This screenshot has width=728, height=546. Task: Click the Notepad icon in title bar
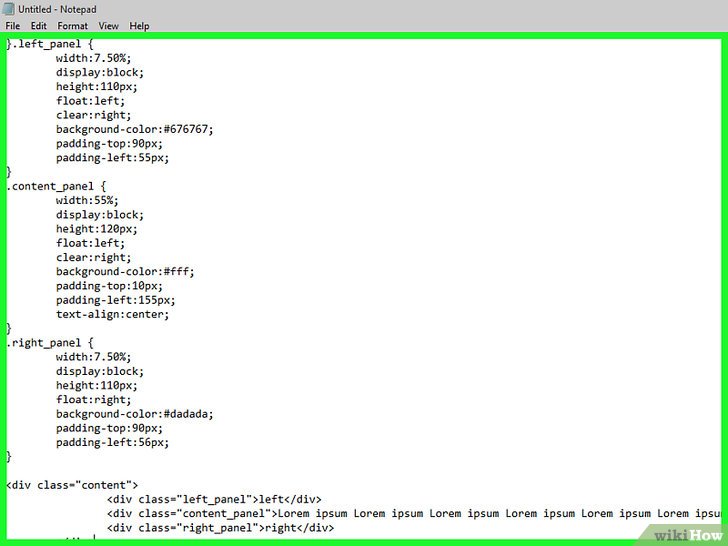[x=8, y=9]
